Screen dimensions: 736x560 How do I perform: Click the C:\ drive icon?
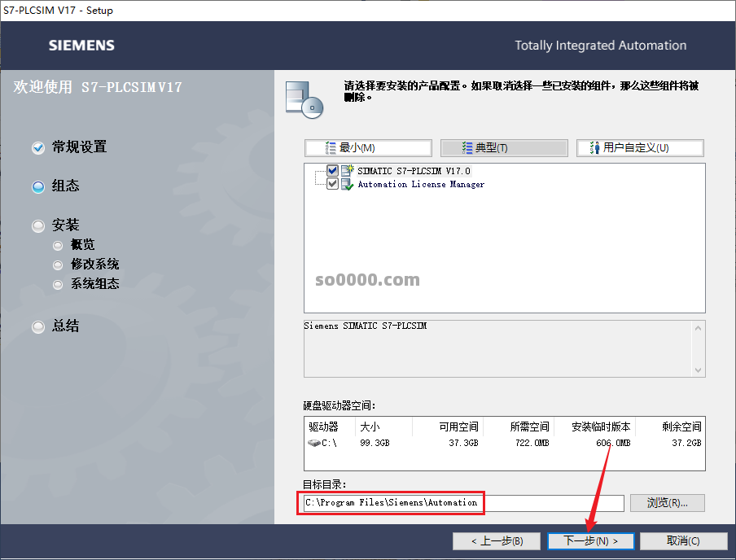(x=313, y=443)
